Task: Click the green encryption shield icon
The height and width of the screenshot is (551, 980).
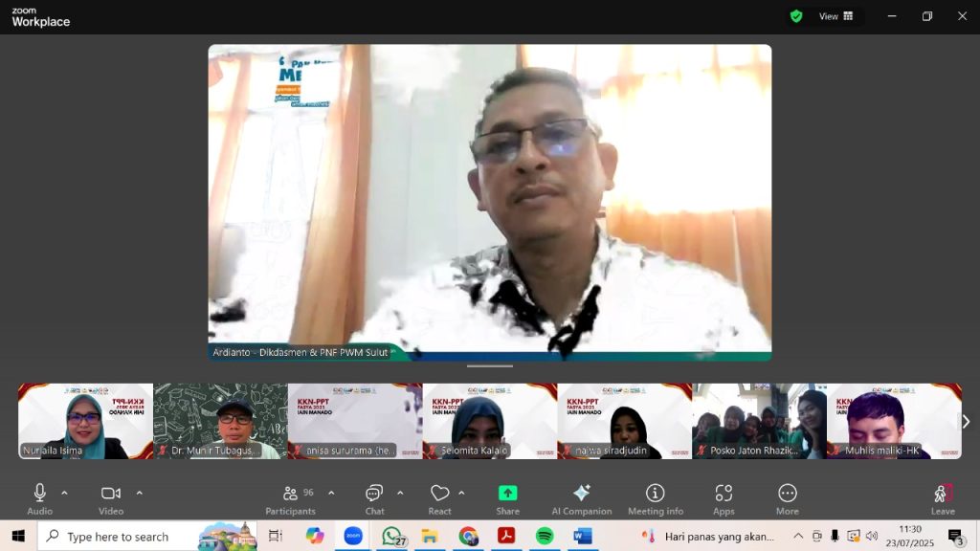Action: [796, 16]
